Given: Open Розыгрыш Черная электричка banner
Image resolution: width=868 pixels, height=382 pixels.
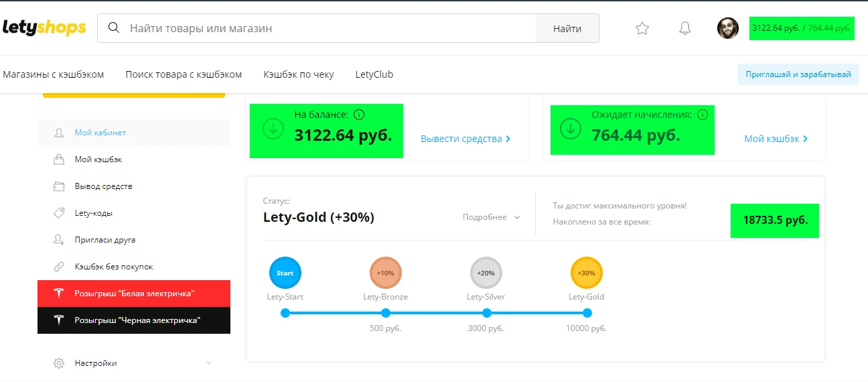Looking at the screenshot, I should click(x=134, y=320).
